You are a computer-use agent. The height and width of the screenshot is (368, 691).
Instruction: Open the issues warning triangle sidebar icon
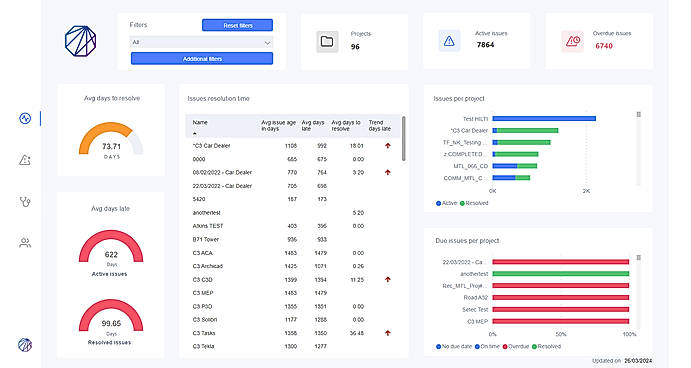tap(25, 160)
